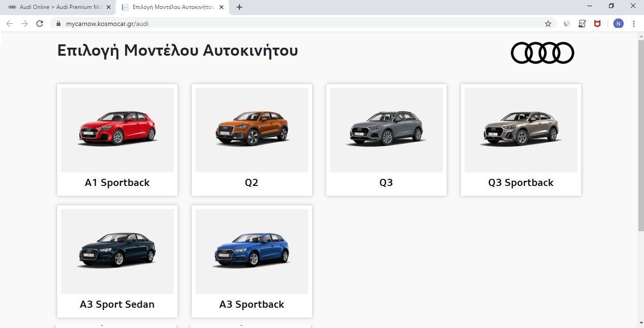Viewport: 644px width, 328px height.
Task: Close the Audi Online tab
Action: (109, 7)
